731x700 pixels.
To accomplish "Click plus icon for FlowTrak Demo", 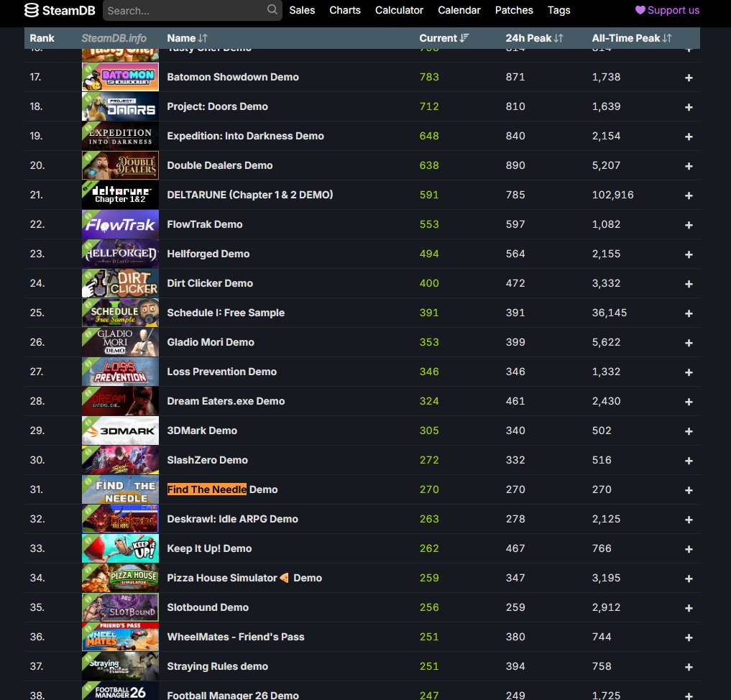I will (x=689, y=225).
